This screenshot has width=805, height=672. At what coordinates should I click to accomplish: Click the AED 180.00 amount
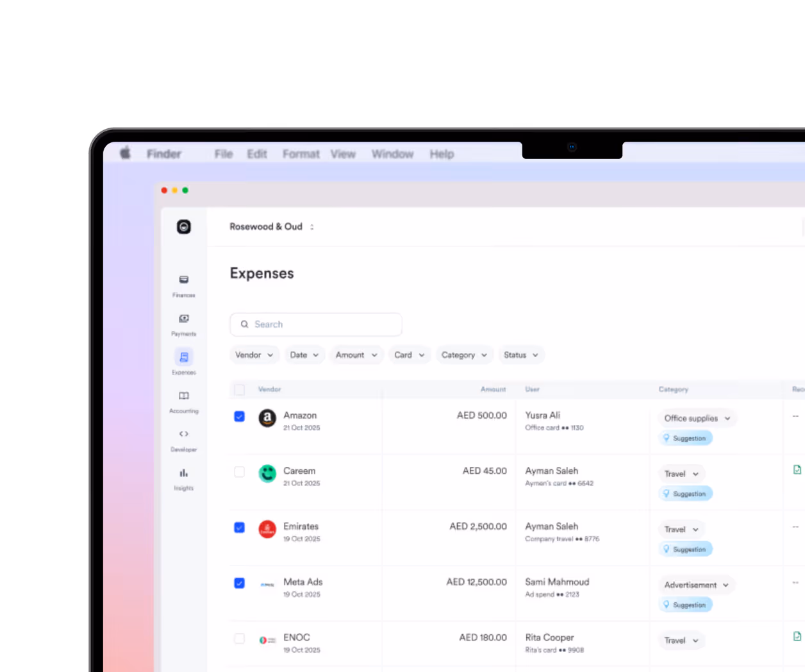point(483,637)
